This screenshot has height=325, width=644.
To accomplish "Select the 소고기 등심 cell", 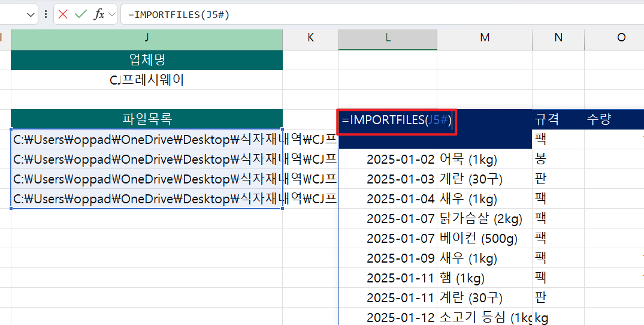I will (485, 317).
